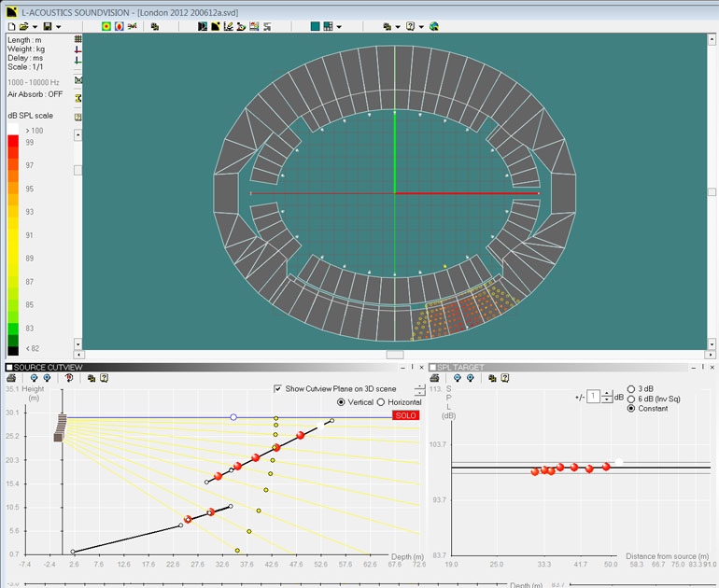
Task: Click the red circular icon in Source Cutview toolbar
Action: 69,378
